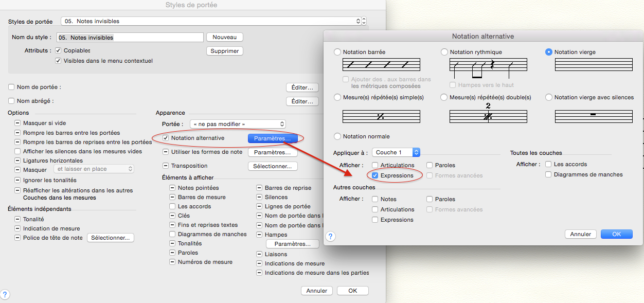Click the blank notation with rests preview
644x303 pixels.
coord(594,116)
